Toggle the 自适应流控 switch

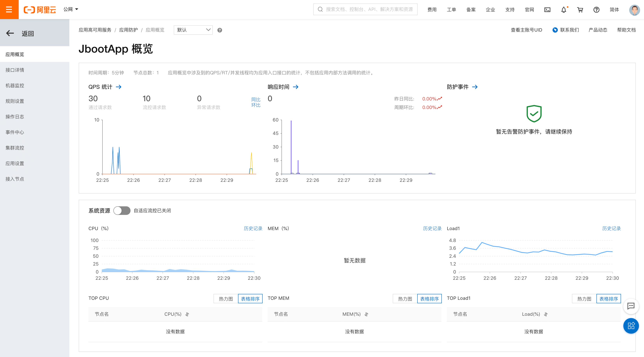click(122, 211)
